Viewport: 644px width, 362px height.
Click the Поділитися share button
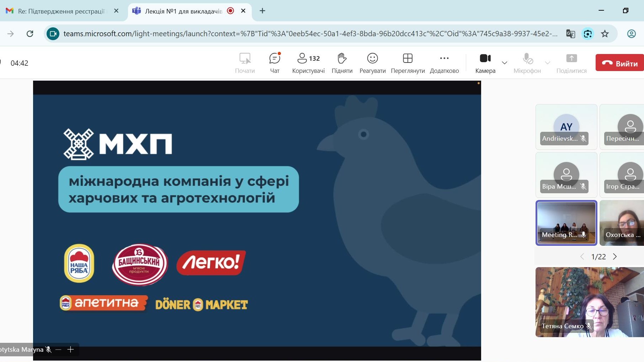click(571, 63)
